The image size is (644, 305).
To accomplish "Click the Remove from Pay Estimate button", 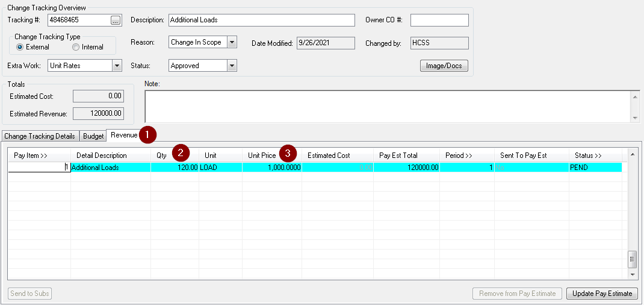I will [518, 294].
